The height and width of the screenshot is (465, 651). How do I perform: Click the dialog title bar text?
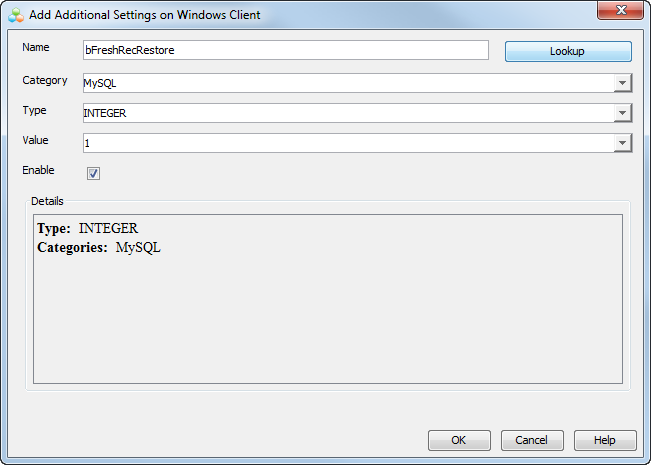point(145,15)
